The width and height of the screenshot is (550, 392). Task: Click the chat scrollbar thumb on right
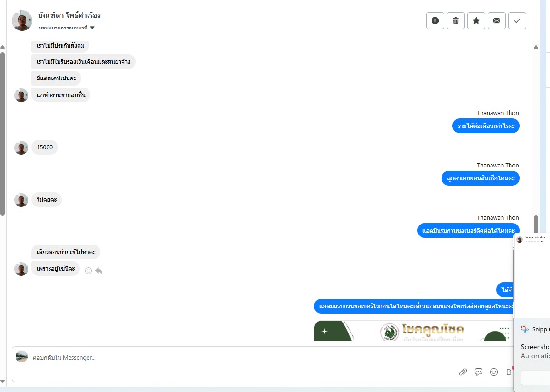(536, 224)
